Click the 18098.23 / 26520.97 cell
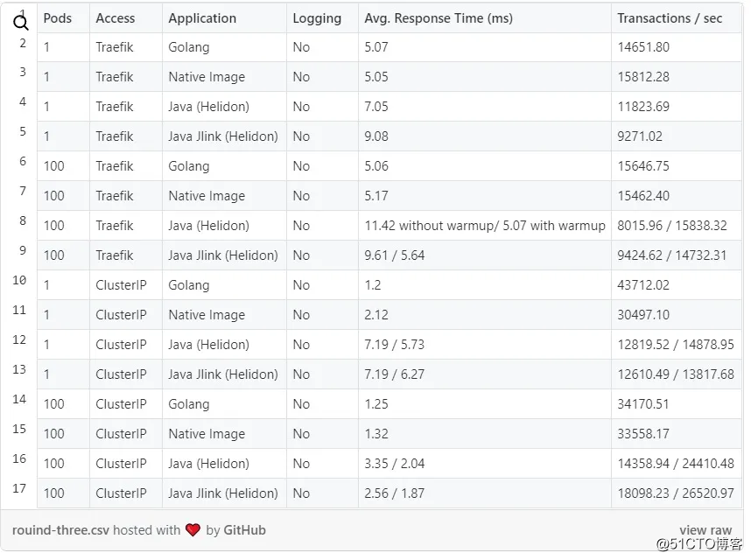Image resolution: width=751 pixels, height=560 pixels. [x=676, y=493]
